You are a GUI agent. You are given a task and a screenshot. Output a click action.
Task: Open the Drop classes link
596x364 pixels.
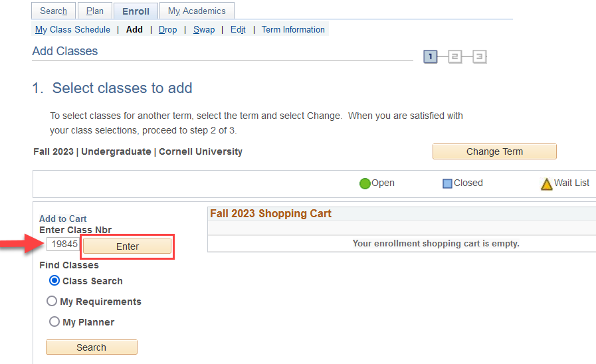click(167, 29)
